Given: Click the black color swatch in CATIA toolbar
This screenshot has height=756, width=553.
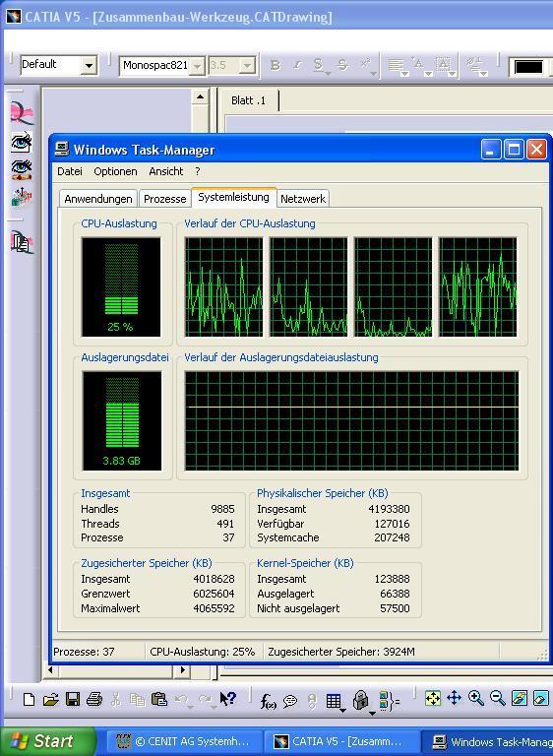Looking at the screenshot, I should click(528, 67).
